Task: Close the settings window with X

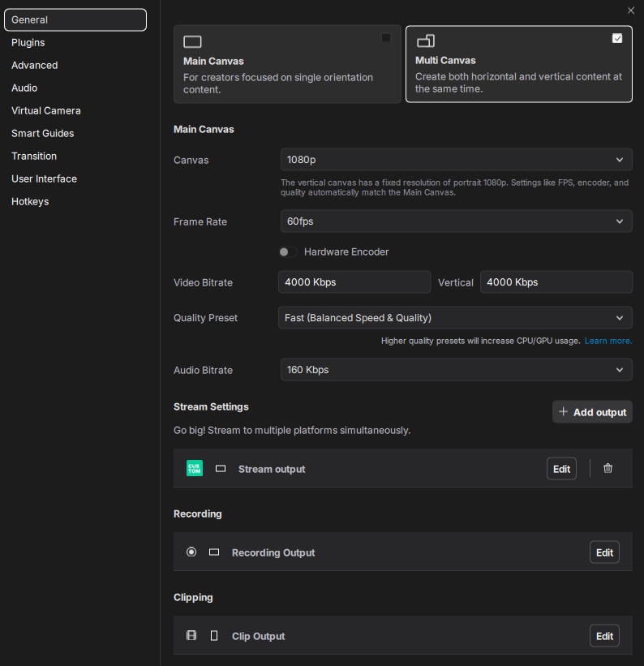Action: 631,11
